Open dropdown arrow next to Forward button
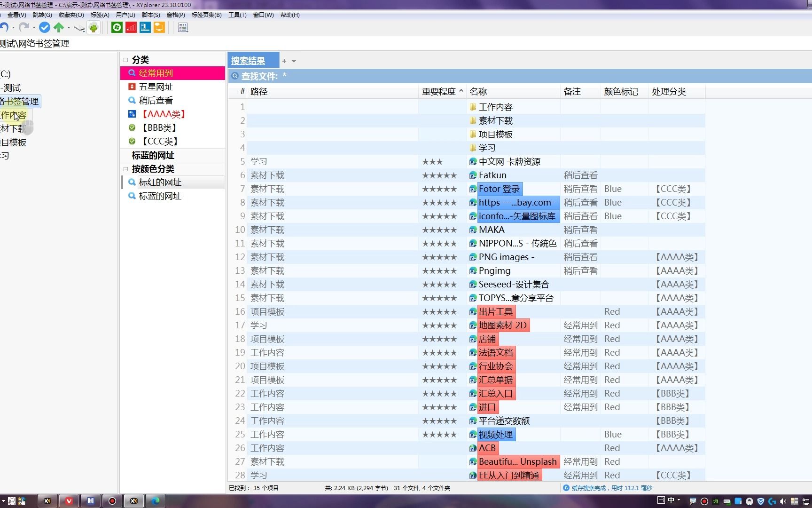The image size is (812, 508). (x=34, y=28)
